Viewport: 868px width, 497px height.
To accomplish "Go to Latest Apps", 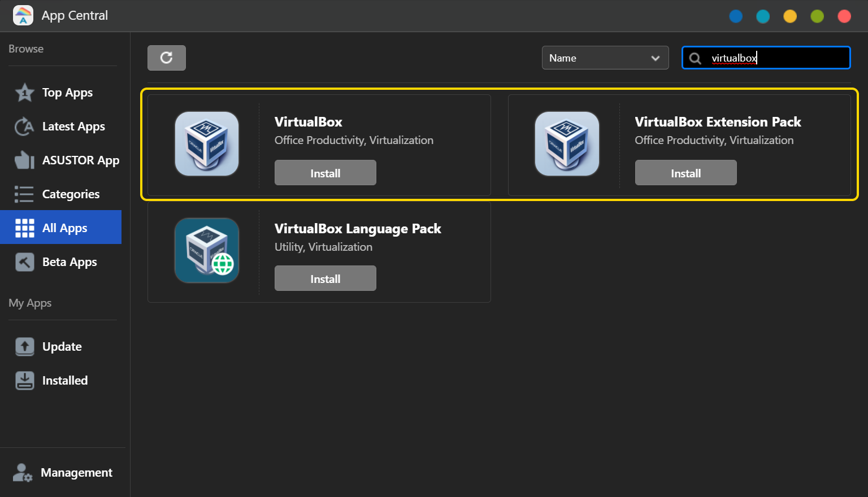I will click(x=61, y=127).
